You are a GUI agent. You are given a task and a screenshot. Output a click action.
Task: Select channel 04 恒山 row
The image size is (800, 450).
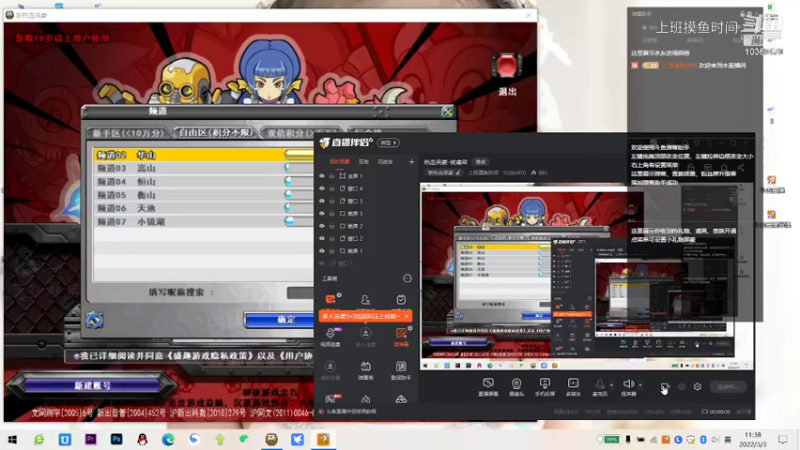coord(204,182)
